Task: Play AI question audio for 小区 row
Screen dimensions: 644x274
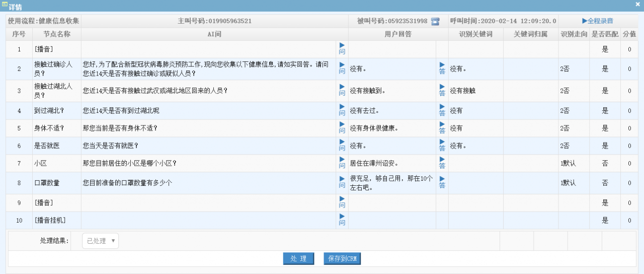Action: coord(342,163)
